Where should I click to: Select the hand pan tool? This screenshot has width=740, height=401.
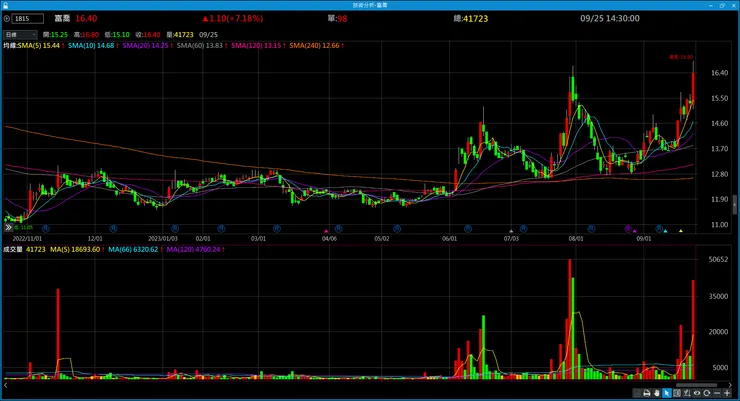[656, 393]
